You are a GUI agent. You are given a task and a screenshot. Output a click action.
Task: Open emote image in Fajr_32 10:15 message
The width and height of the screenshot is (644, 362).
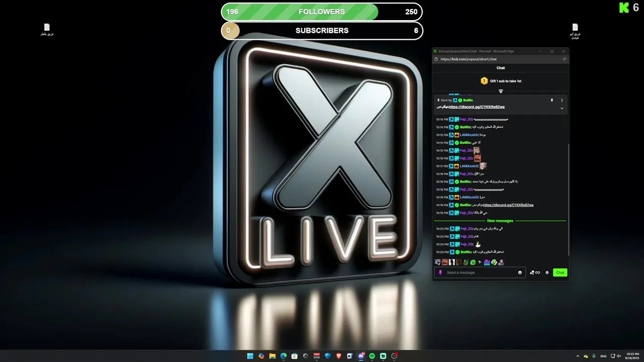[x=477, y=150]
